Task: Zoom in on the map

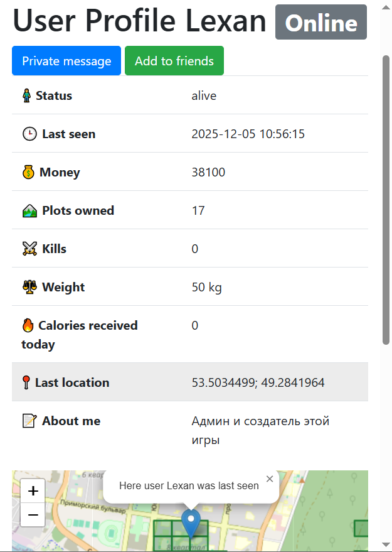Action: pos(33,491)
